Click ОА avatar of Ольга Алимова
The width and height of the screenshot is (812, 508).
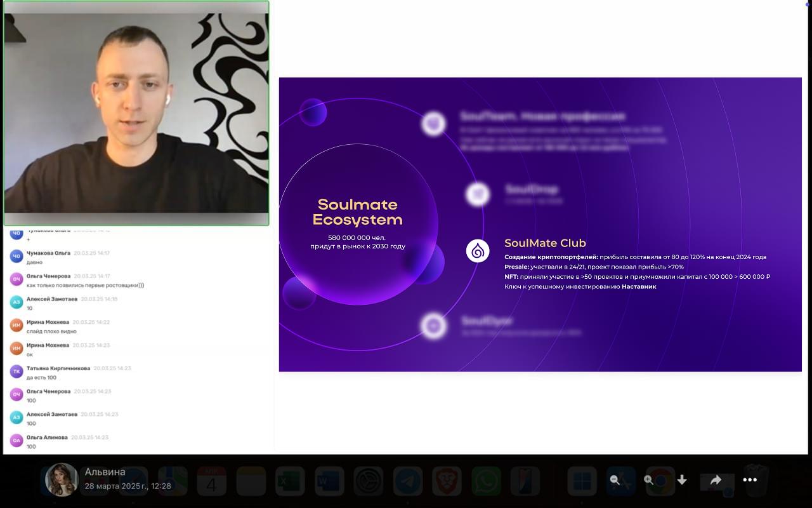tap(16, 440)
